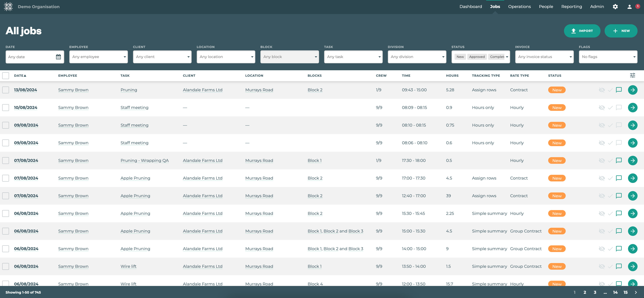Open the column customization icon above the table

[x=632, y=75]
